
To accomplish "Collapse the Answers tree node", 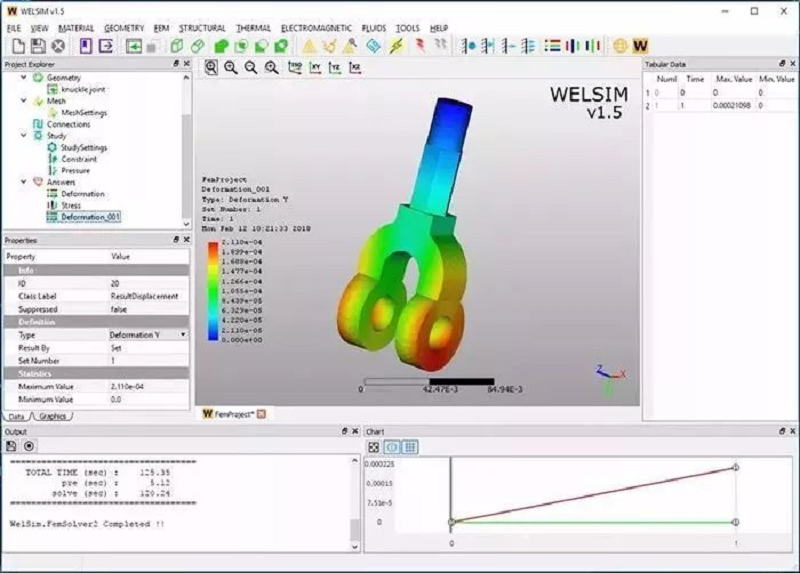I will click(24, 182).
